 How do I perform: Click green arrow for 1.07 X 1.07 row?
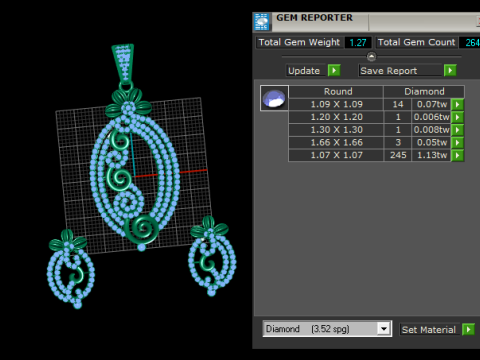[457, 155]
